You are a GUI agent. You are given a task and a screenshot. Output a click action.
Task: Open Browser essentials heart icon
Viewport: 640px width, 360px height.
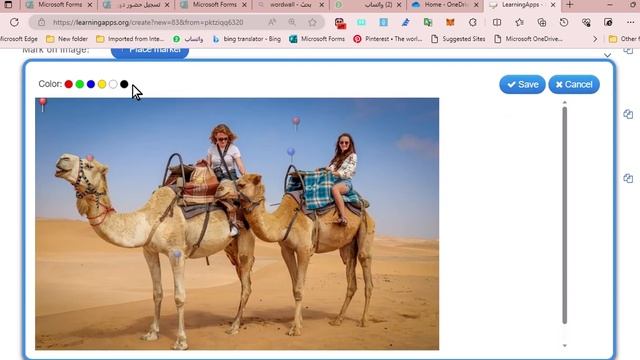click(586, 22)
